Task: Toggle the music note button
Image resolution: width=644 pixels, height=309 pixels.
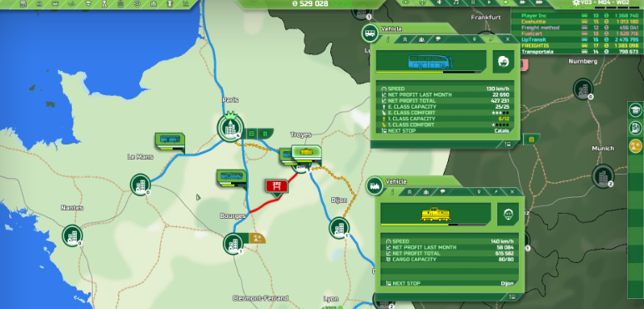Action: [456, 3]
